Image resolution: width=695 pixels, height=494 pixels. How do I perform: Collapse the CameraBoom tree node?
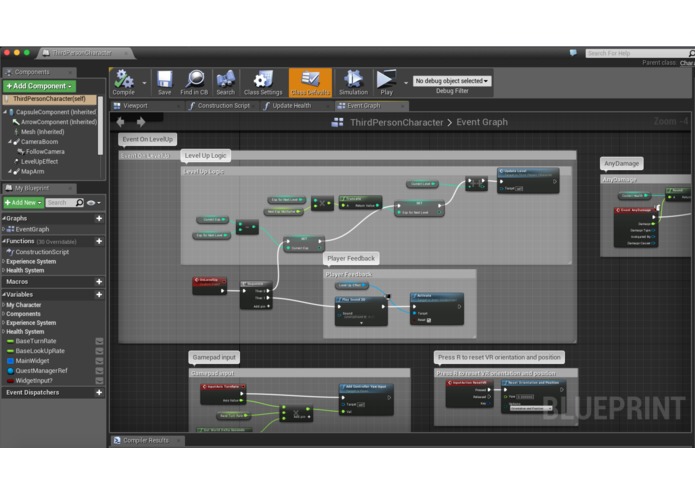click(10, 142)
